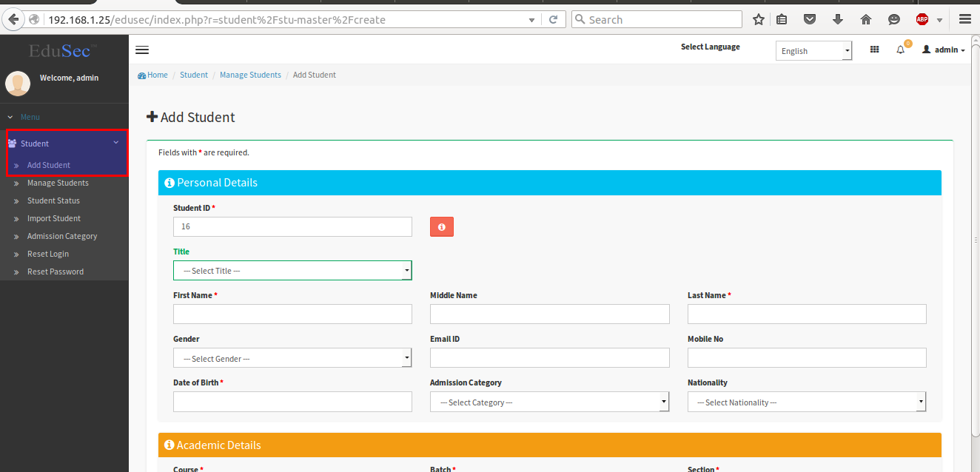Click the admin avatar picture in sidebar
The image size is (980, 472).
point(18,83)
